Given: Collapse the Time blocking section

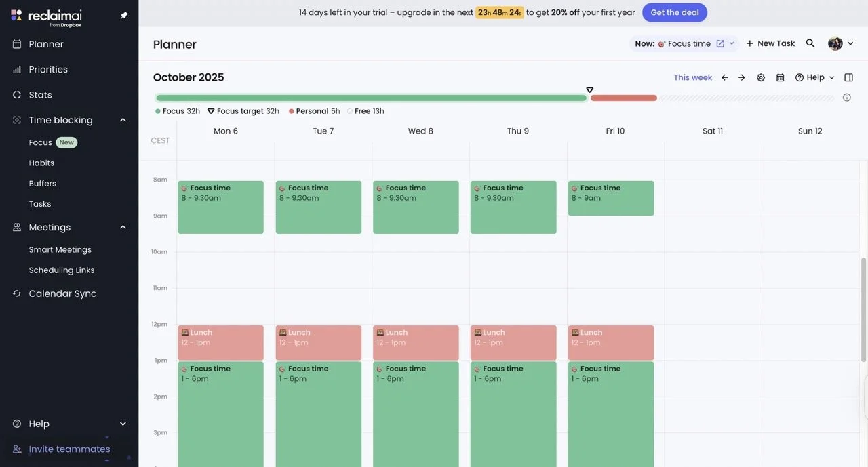Looking at the screenshot, I should click(x=121, y=119).
